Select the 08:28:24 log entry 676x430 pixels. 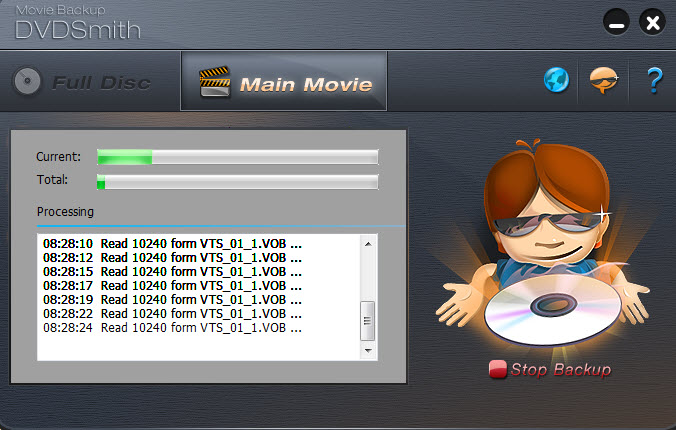[x=172, y=328]
